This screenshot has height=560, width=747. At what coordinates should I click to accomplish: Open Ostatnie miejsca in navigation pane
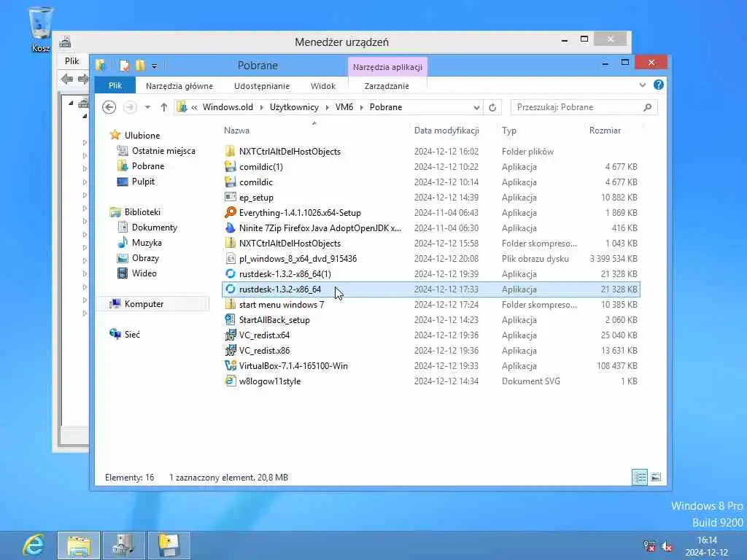[x=163, y=151]
